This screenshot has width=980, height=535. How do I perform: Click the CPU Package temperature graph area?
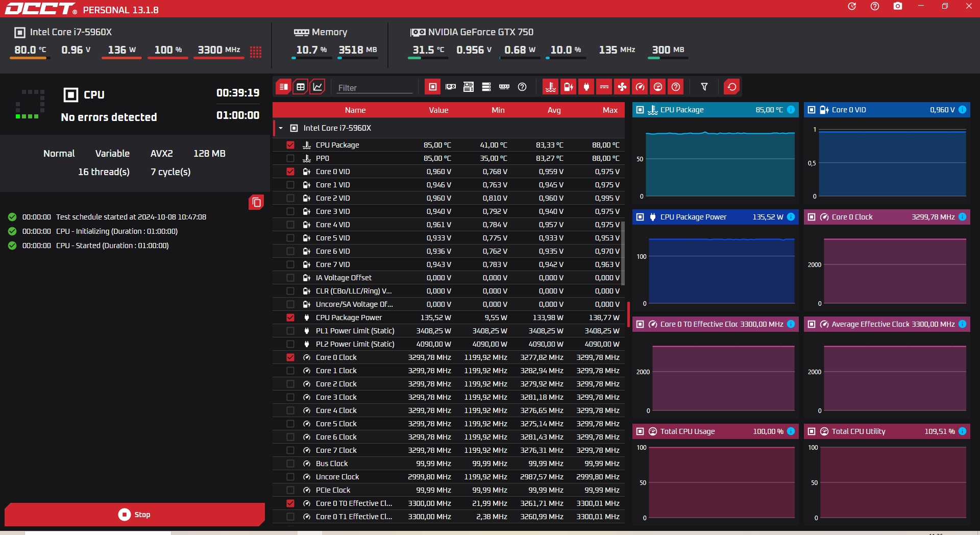[720, 163]
